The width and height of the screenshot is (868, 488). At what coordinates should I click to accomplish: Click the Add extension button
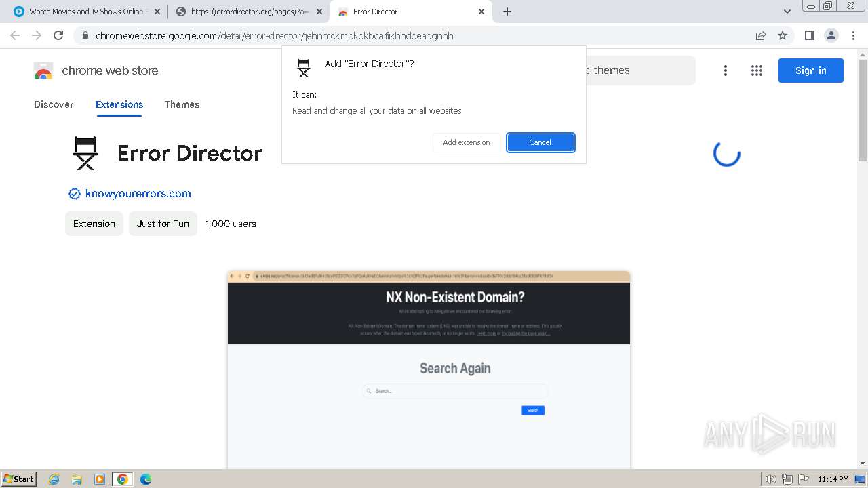467,142
